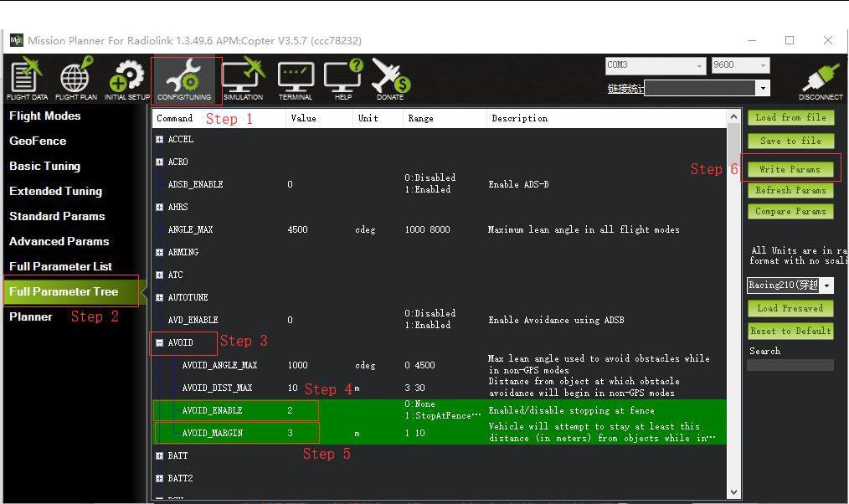Click the parameter list scrollbar down arrow
Image resolution: width=849 pixels, height=504 pixels.
(733, 492)
